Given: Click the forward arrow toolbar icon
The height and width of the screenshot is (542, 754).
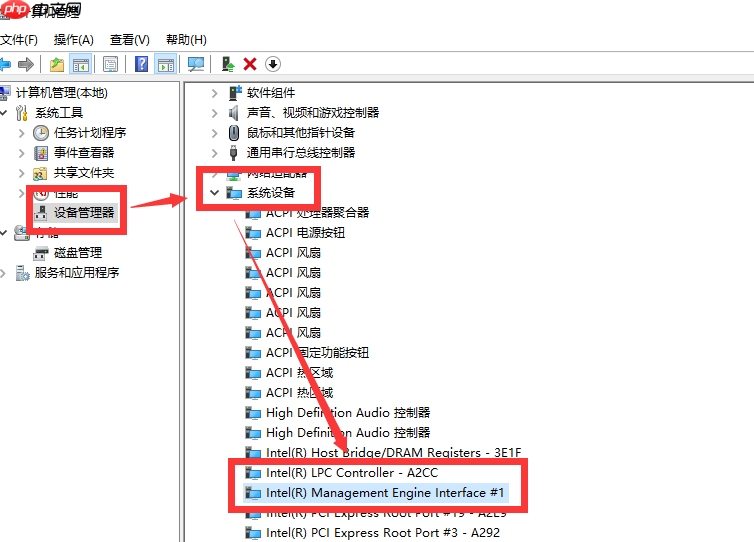Looking at the screenshot, I should [26, 64].
